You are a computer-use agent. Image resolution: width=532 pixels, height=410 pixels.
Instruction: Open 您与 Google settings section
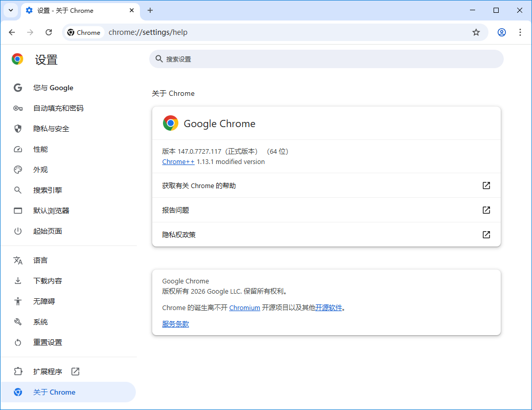(x=68, y=88)
